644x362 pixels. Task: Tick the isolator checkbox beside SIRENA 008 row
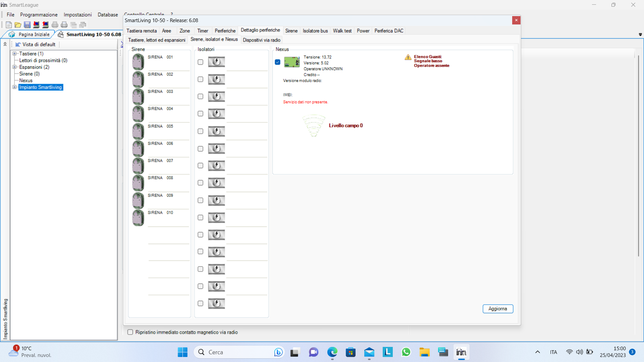click(x=200, y=183)
